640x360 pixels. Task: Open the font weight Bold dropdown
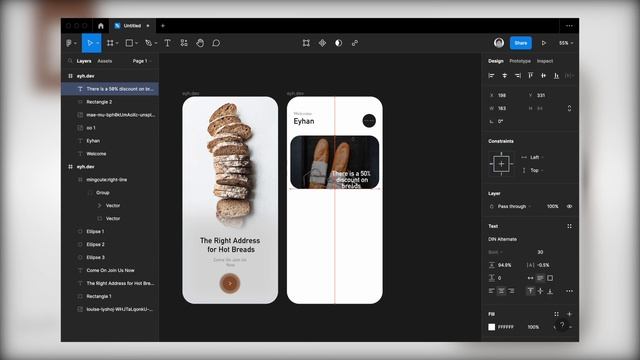tap(496, 252)
